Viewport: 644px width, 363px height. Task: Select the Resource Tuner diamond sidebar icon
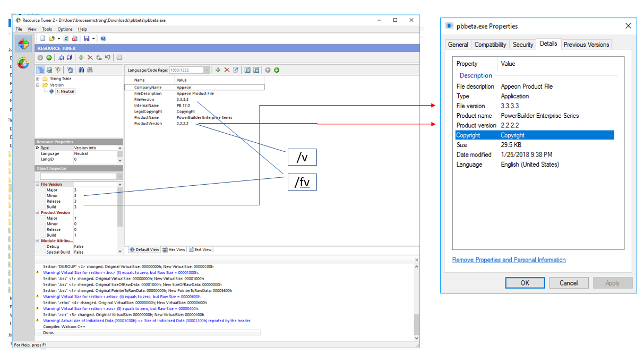click(x=23, y=44)
